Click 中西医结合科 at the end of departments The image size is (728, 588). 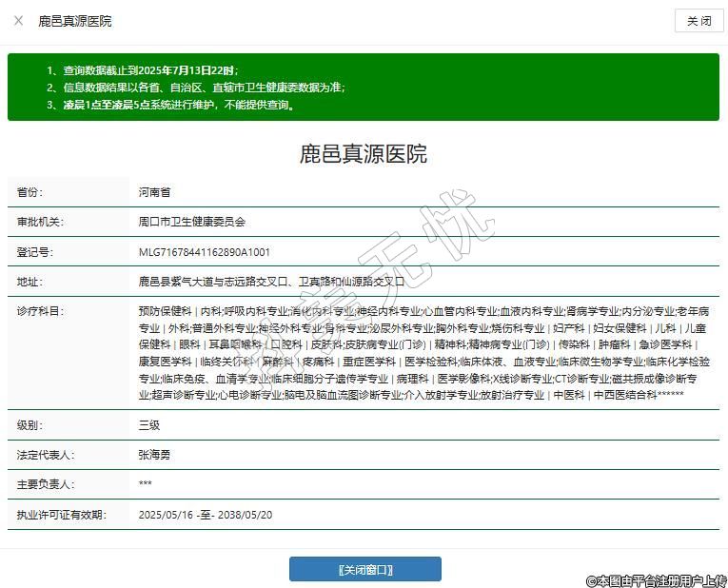623,395
